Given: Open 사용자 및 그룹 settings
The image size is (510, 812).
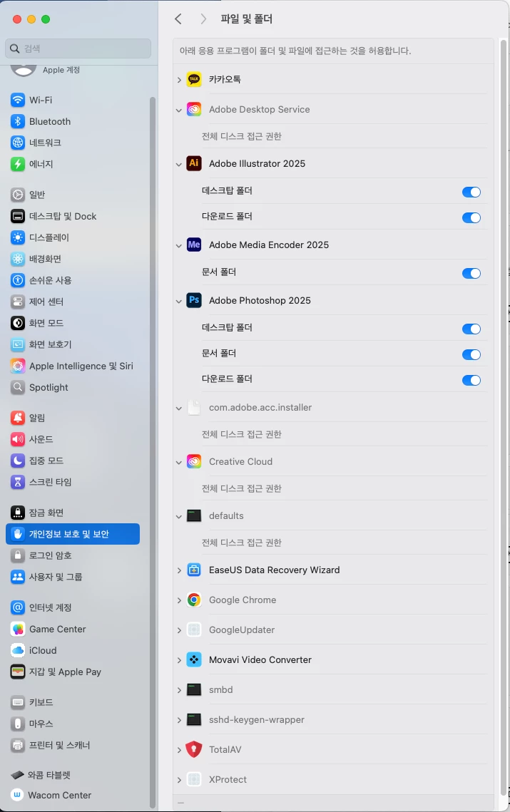Looking at the screenshot, I should [x=73, y=576].
